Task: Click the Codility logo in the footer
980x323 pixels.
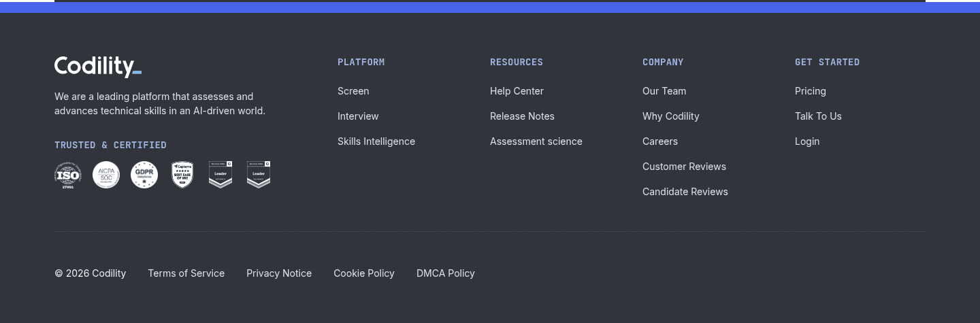Action: point(98,67)
